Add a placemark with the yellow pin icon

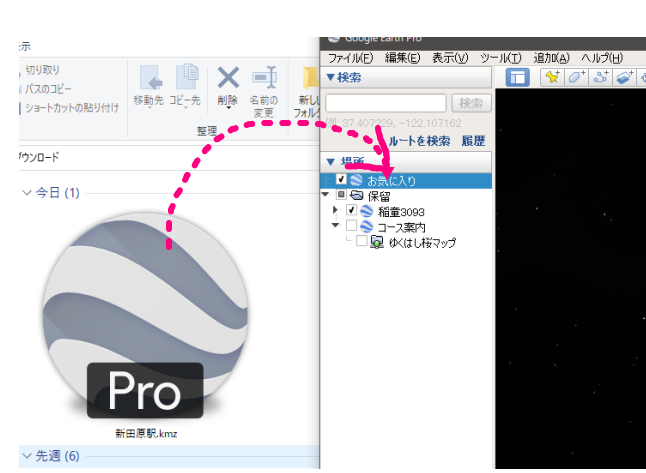pos(552,77)
